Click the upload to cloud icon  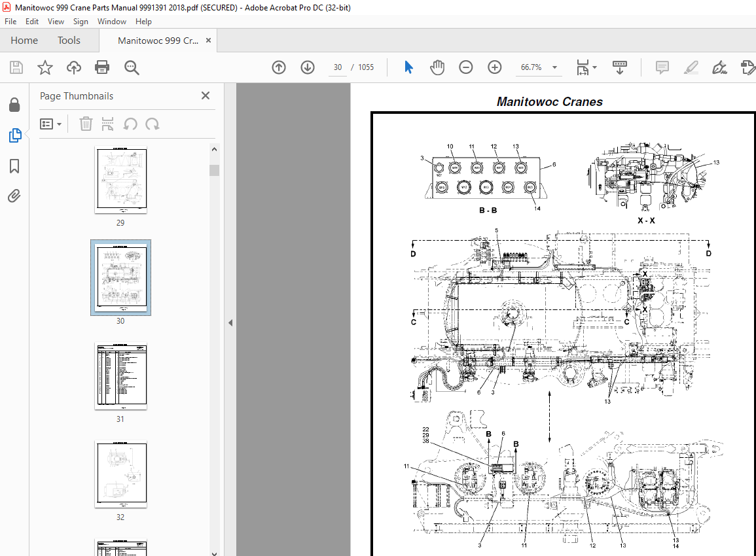click(74, 67)
